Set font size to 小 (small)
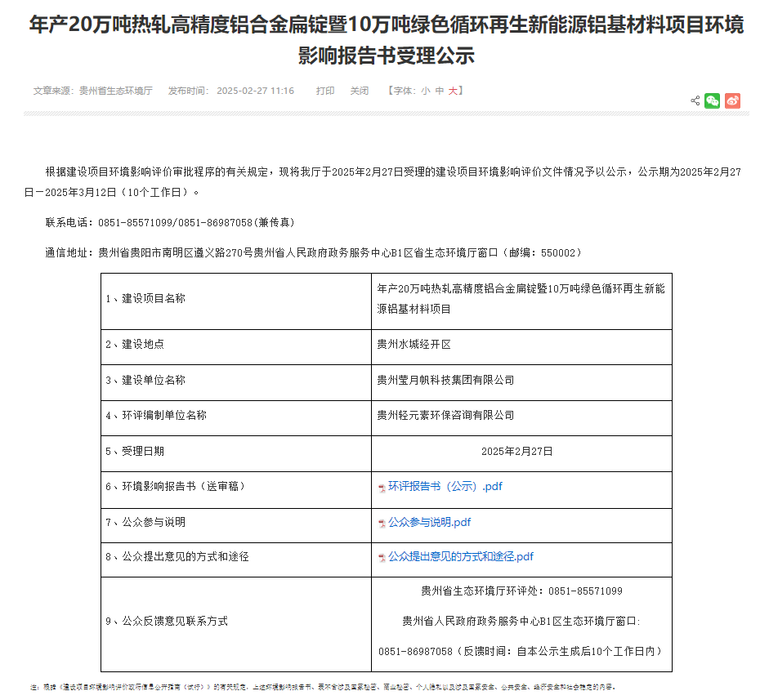769x700 pixels. (425, 91)
